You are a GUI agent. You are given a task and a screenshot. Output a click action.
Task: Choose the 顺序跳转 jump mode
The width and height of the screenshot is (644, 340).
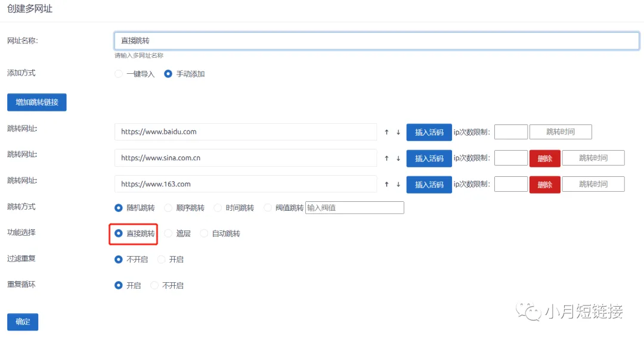click(x=169, y=208)
